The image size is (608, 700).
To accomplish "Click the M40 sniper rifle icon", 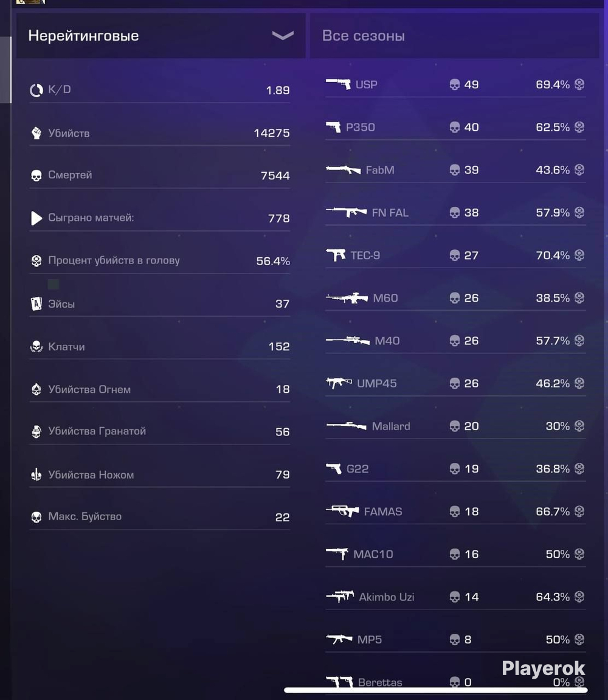I will click(348, 341).
